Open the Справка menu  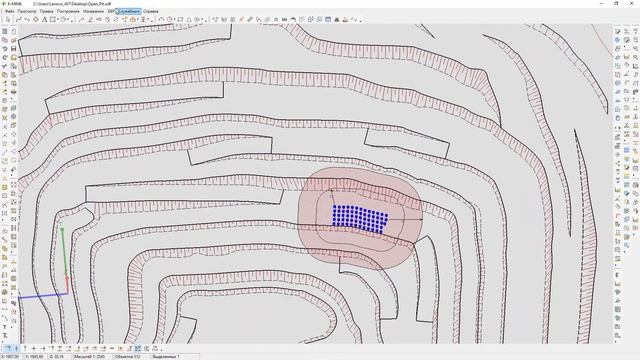pos(151,11)
